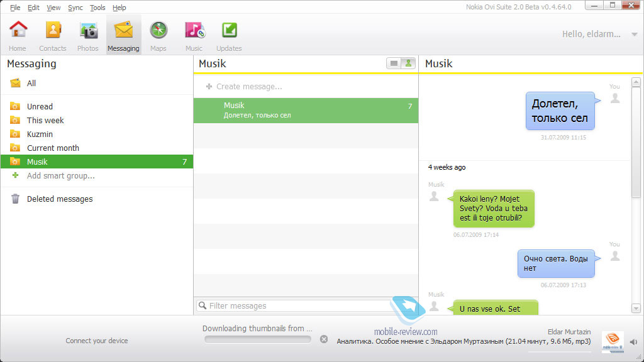Select Musik conversation row Долетел, только сел
Viewport: 644px width, 362px height.
tap(306, 111)
